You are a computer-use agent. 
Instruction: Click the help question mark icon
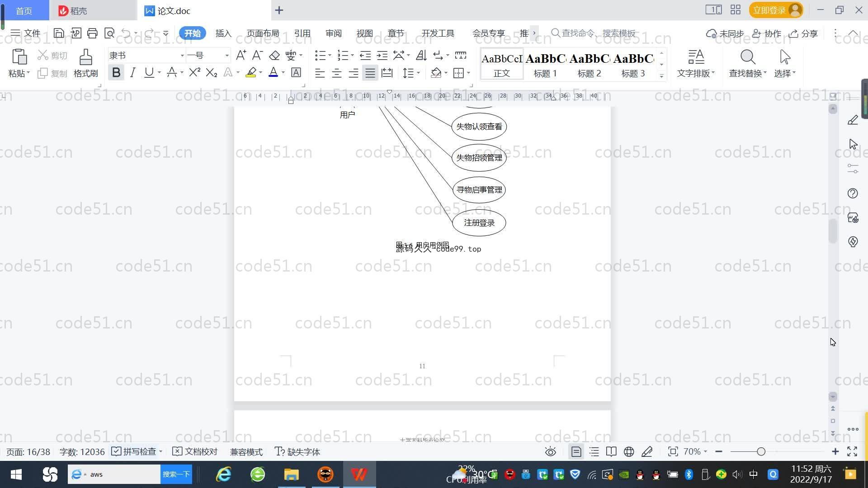click(x=853, y=193)
